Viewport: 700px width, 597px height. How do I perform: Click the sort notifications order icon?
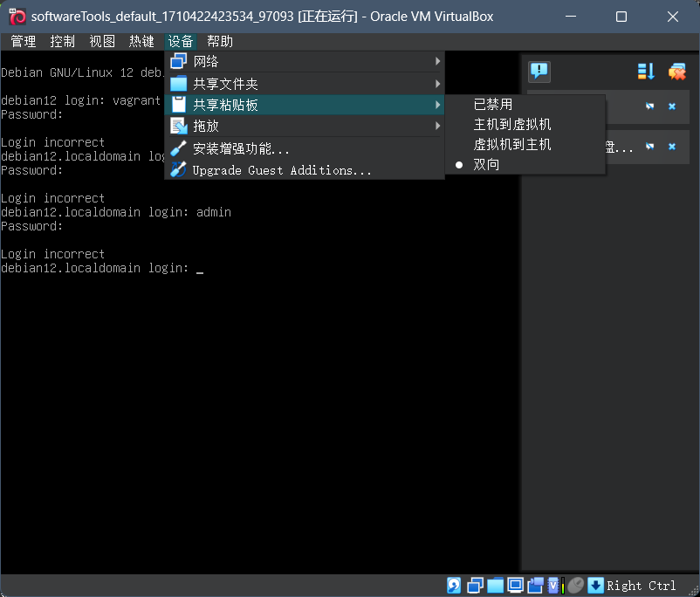[646, 72]
